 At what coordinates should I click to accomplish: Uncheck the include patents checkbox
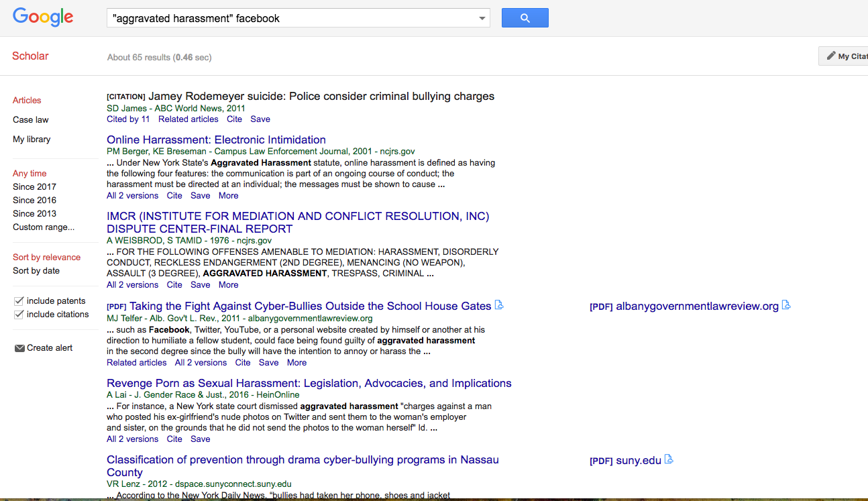tap(19, 300)
